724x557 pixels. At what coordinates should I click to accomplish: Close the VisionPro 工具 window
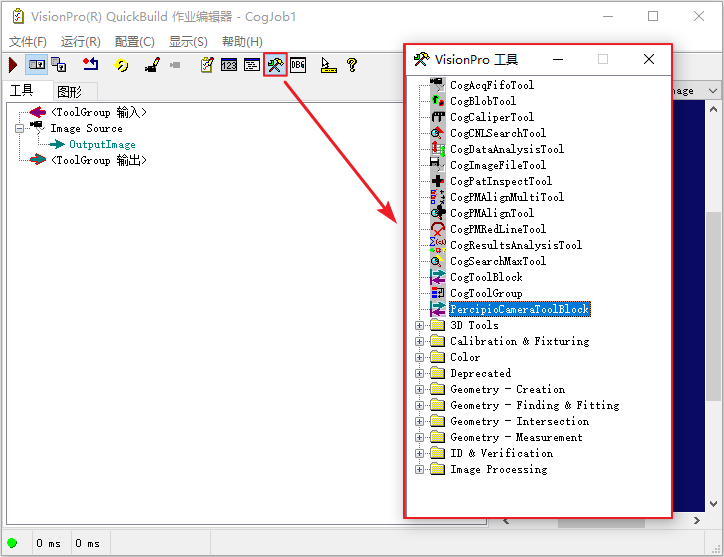[649, 59]
